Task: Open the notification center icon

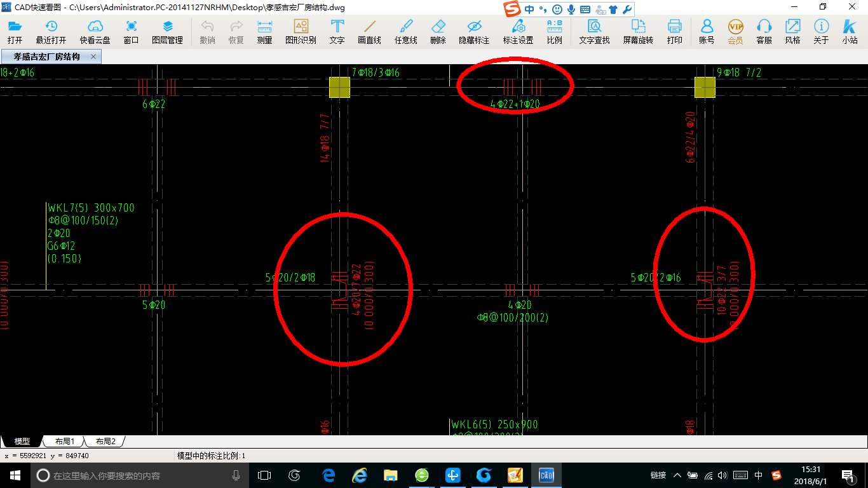Action: (x=848, y=475)
